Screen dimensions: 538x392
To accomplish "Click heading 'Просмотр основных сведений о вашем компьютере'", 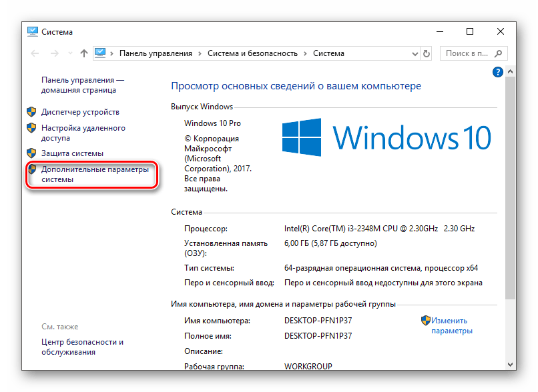I will click(x=296, y=86).
